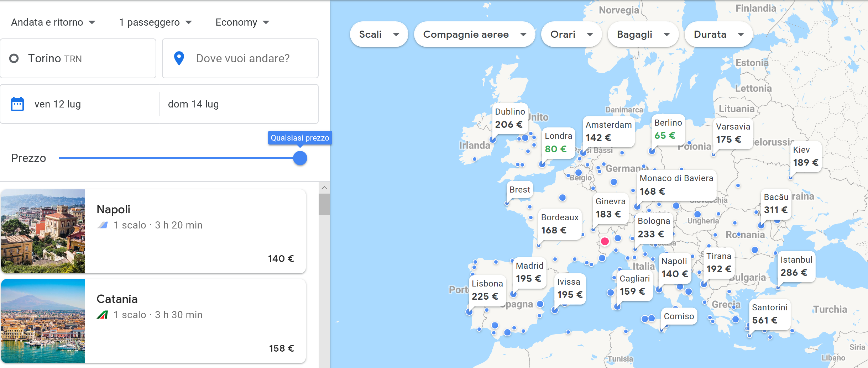Click the origin circle icon next to Torino

click(14, 58)
